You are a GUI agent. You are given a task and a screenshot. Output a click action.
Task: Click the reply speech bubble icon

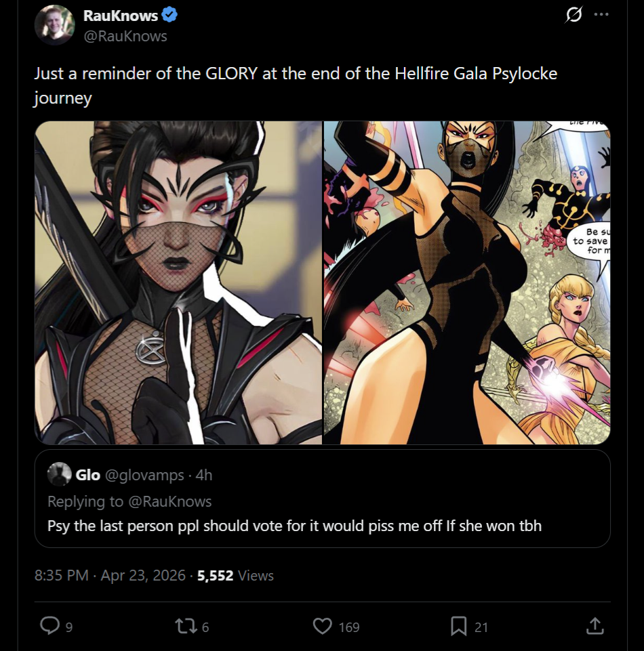pyautogui.click(x=50, y=626)
